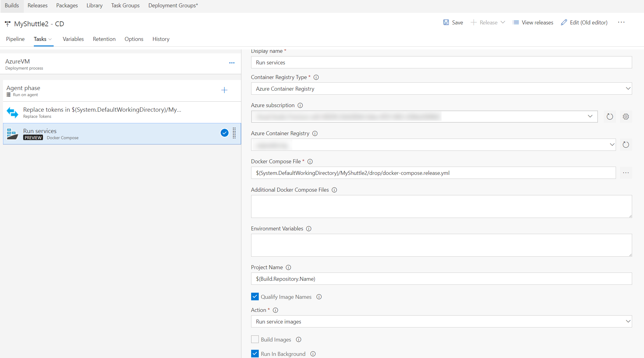Add a task with the Agent phase plus icon
644x358 pixels.
click(224, 90)
